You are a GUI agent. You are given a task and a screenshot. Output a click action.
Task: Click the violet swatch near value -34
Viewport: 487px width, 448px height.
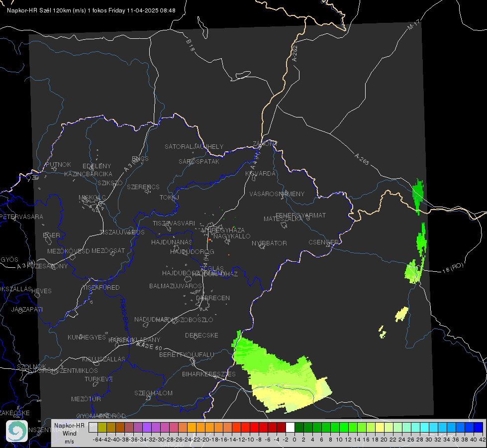tap(147, 428)
